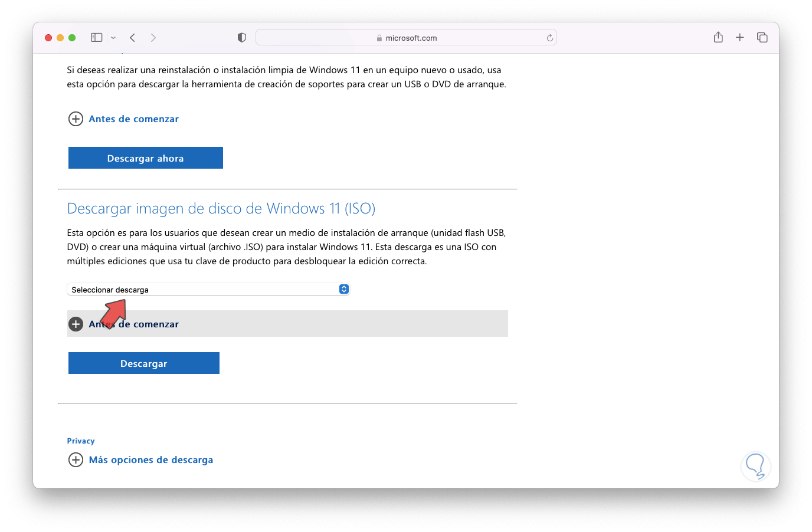Open the 'Seleccionar descarga' dropdown
This screenshot has width=812, height=532.
[208, 289]
